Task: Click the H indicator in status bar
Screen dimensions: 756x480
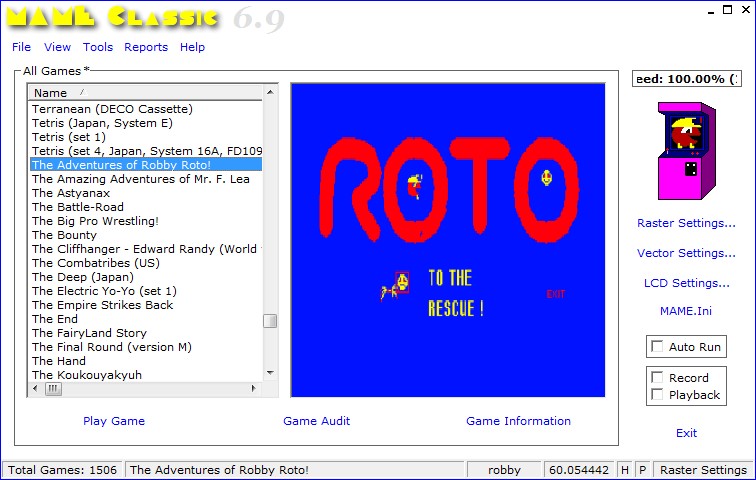Action: tap(624, 470)
